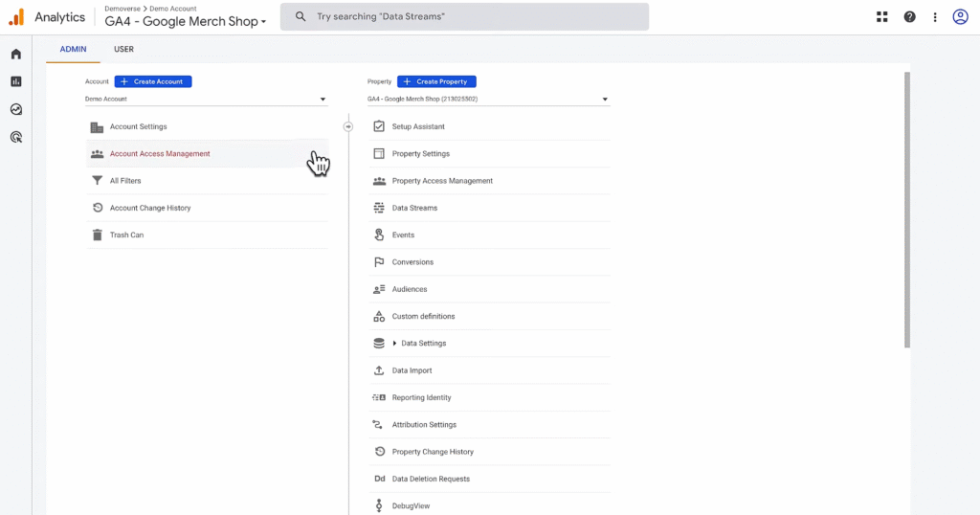Open Attribution Settings
Screen dimensions: 980x515
[x=489, y=424]
